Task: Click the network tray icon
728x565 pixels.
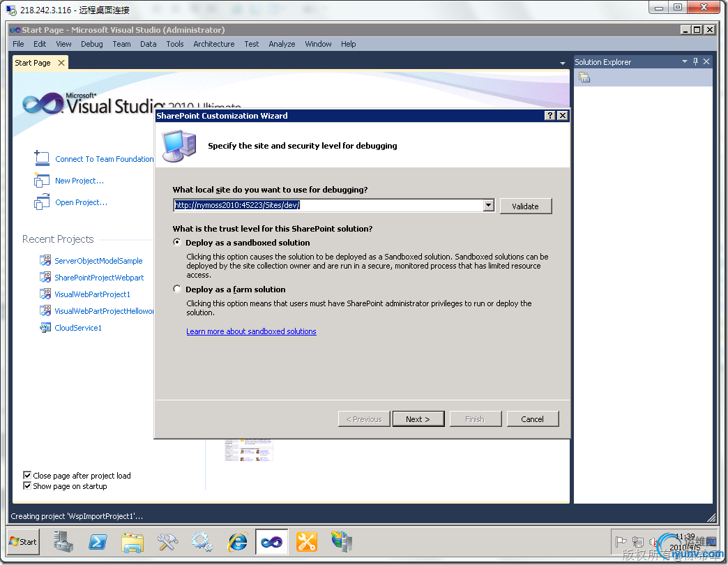Action: coord(638,542)
